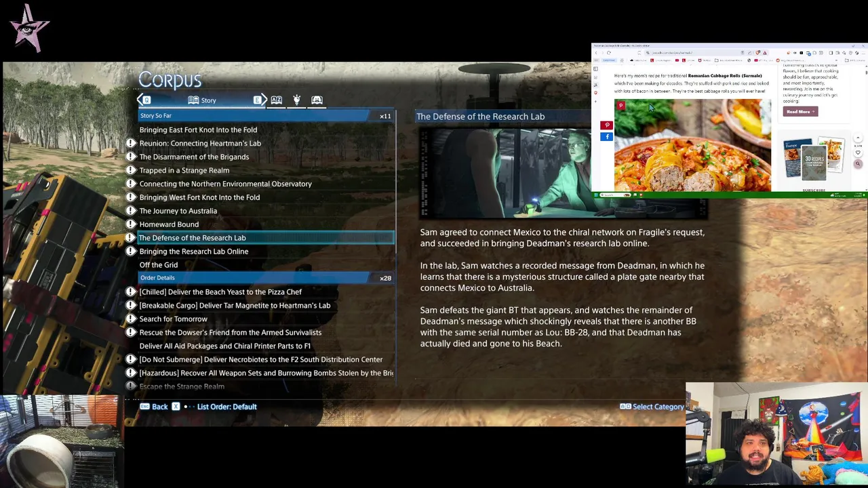Collapse the Story So Far section header
The height and width of the screenshot is (488, 868).
click(x=266, y=116)
